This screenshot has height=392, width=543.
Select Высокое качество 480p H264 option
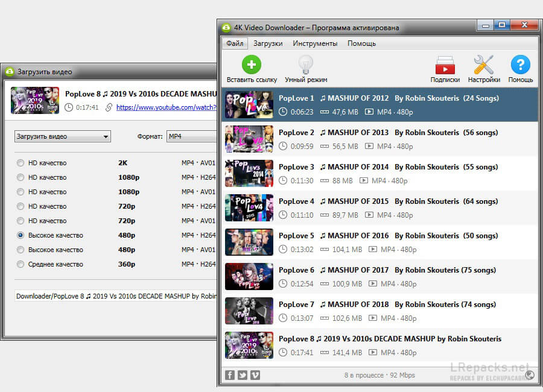click(x=21, y=235)
